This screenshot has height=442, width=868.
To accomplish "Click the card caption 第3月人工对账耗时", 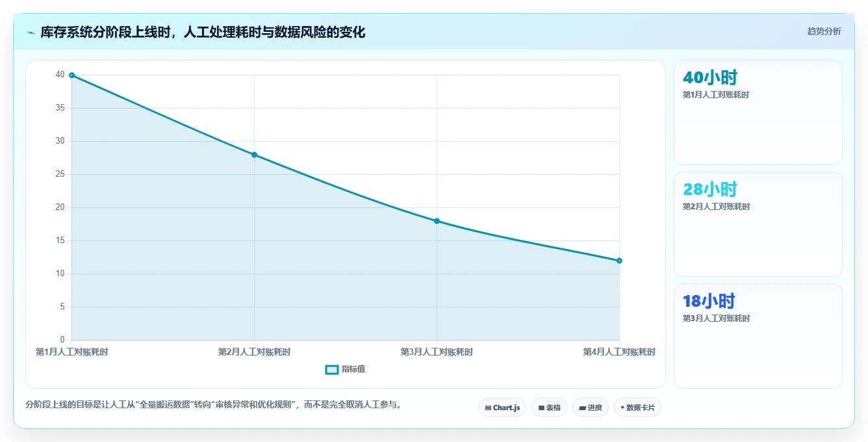I will tap(716, 318).
